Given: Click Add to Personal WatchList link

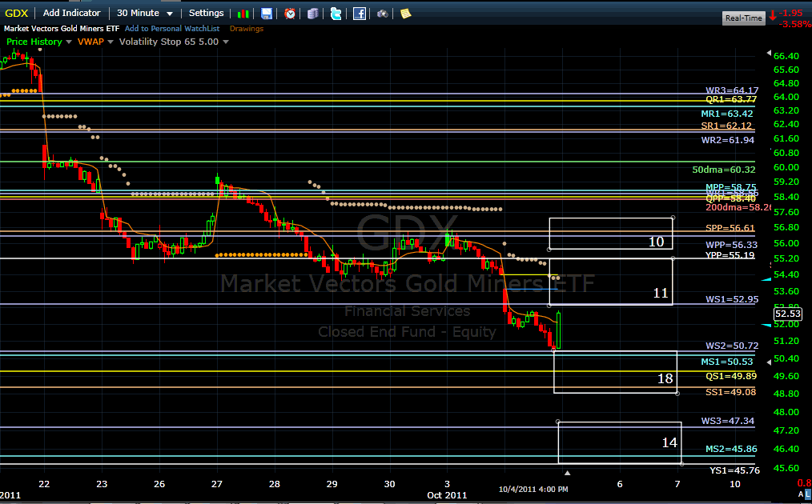Looking at the screenshot, I should (x=172, y=29).
